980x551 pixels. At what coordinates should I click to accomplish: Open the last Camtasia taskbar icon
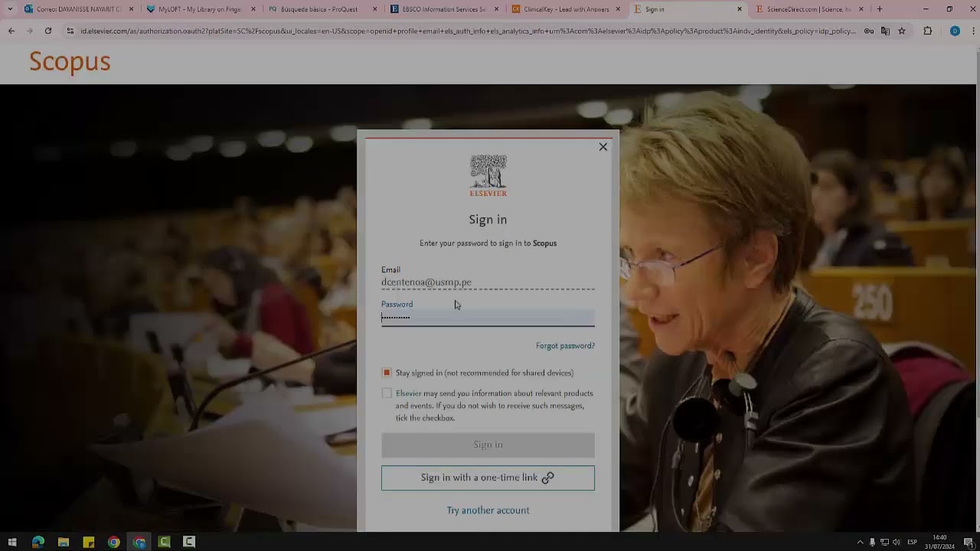coord(189,542)
